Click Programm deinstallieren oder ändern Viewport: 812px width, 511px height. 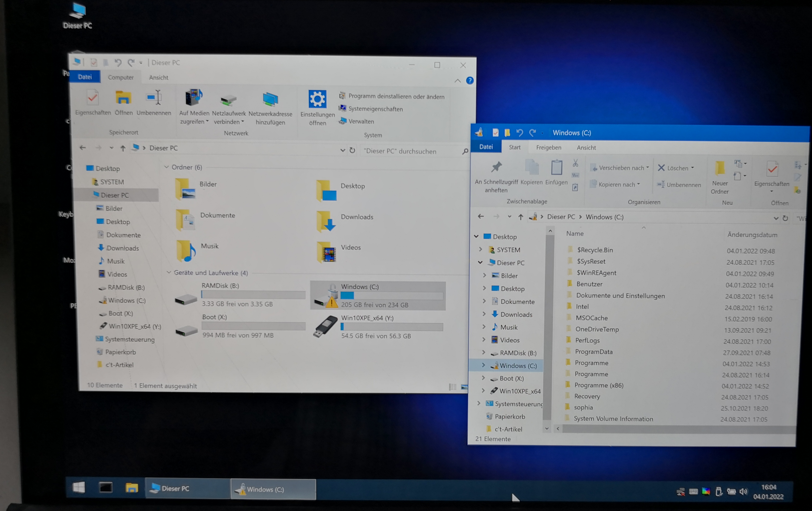coord(396,97)
